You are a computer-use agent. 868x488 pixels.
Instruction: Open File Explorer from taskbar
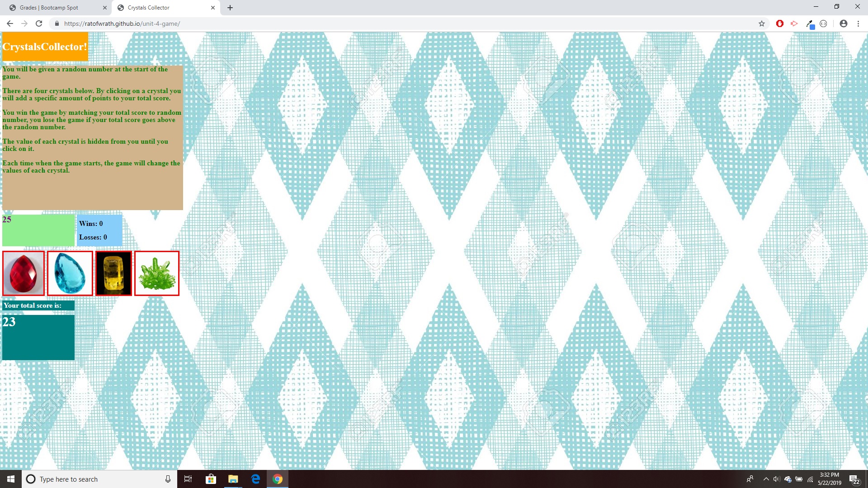point(233,479)
